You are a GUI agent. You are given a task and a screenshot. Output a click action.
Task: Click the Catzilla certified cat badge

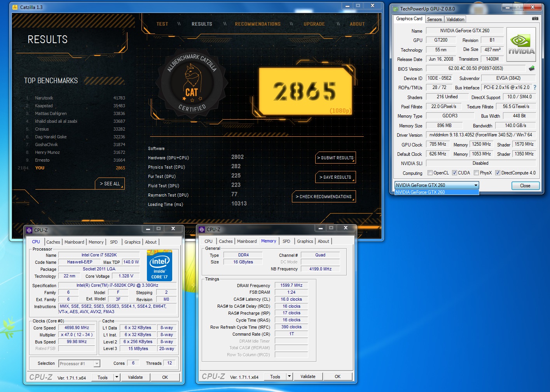point(191,83)
